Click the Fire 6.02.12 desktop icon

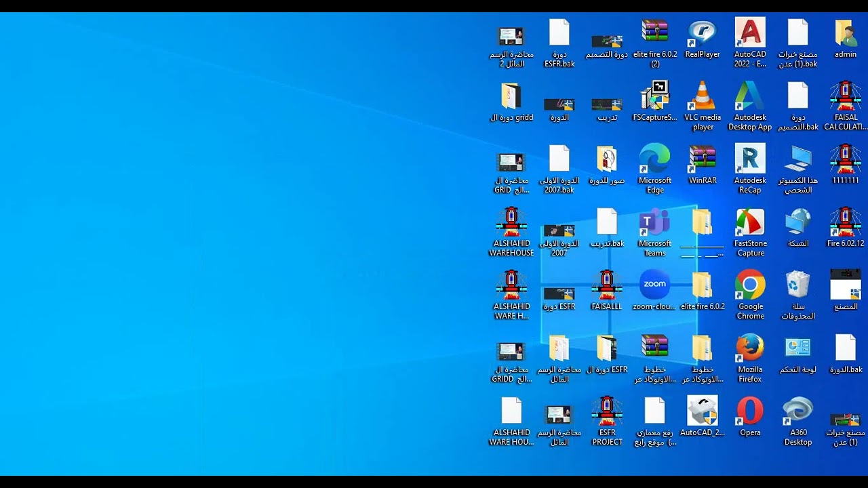pos(846,228)
